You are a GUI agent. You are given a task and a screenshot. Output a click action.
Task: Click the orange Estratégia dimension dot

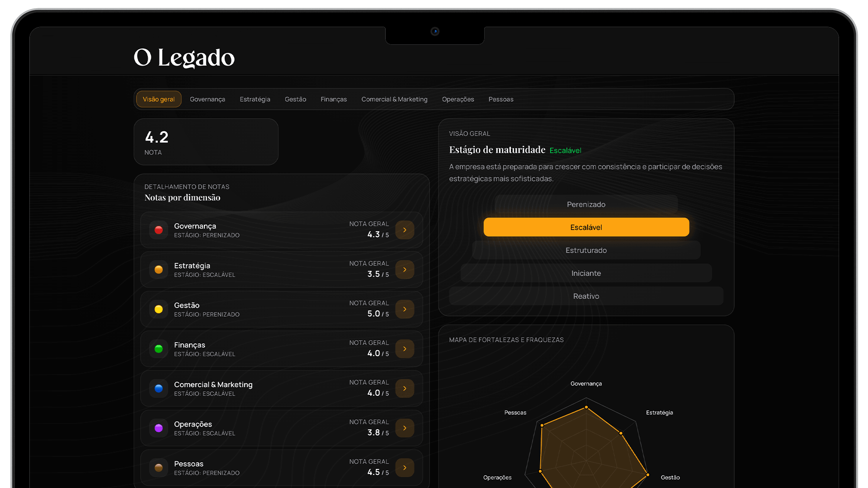pos(159,270)
